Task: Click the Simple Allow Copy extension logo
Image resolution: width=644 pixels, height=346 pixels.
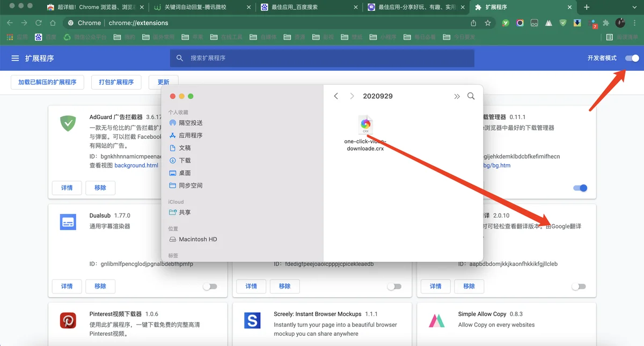Action: 436,321
